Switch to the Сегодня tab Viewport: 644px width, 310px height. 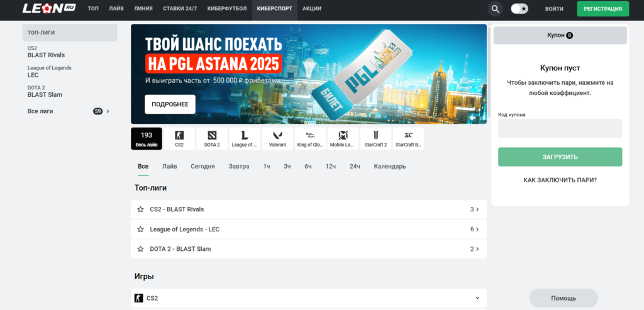coord(203,166)
